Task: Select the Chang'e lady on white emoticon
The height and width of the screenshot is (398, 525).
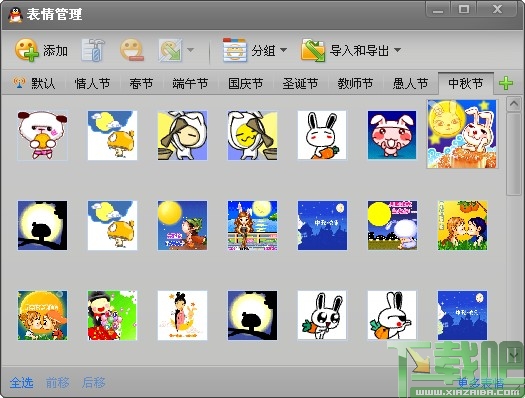Action: pyautogui.click(x=182, y=315)
